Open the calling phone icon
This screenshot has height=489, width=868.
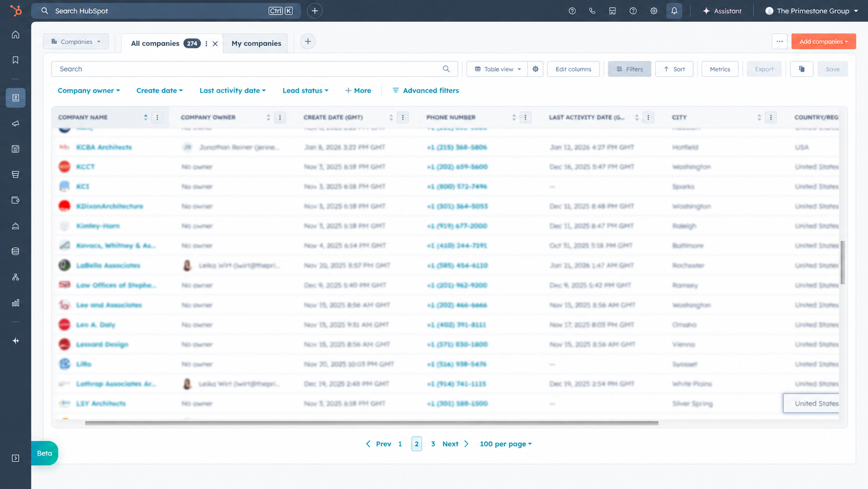592,11
